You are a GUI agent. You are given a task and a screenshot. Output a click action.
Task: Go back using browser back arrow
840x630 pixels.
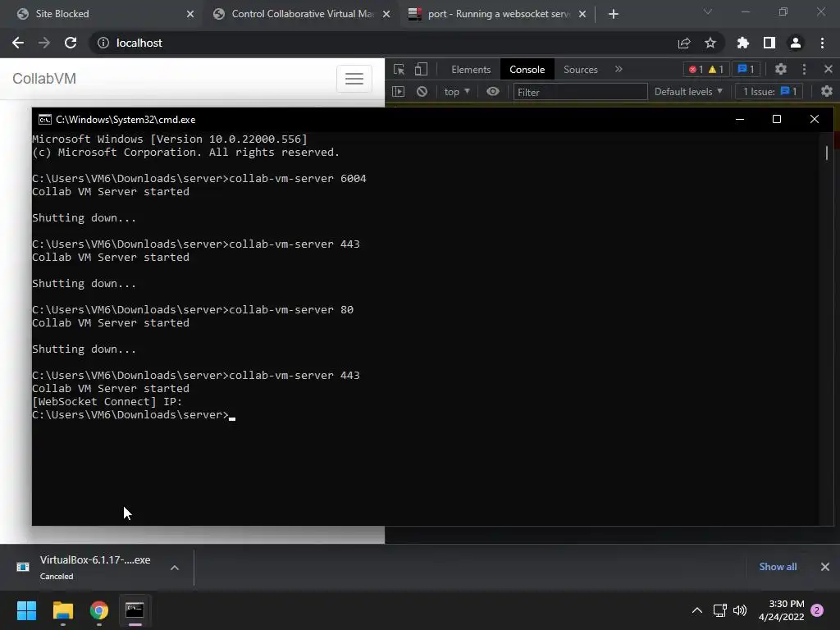click(18, 43)
